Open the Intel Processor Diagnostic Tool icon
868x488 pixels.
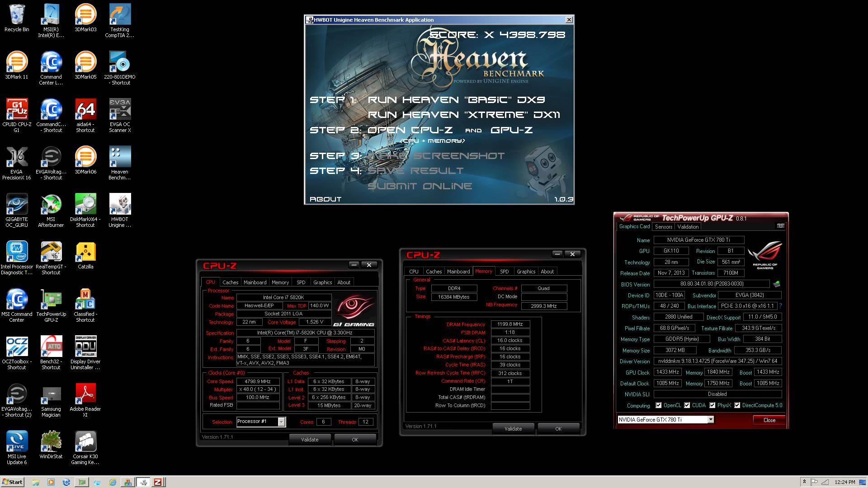(17, 258)
